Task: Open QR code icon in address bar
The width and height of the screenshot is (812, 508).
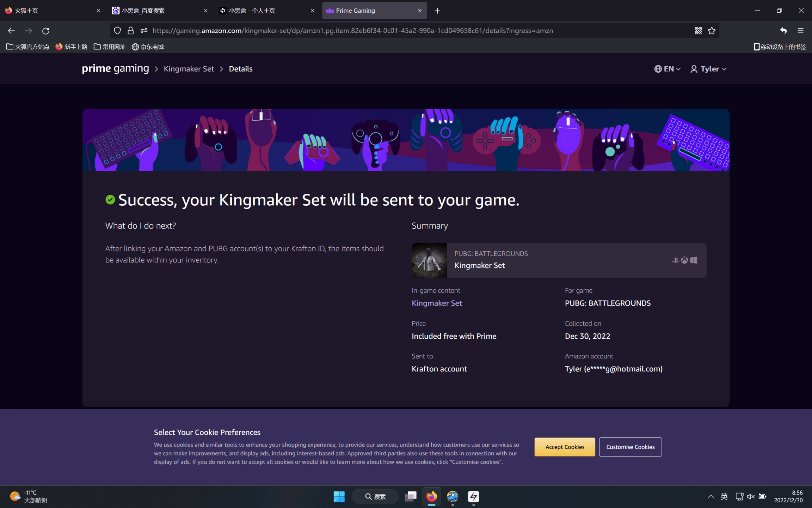Action: coord(699,31)
